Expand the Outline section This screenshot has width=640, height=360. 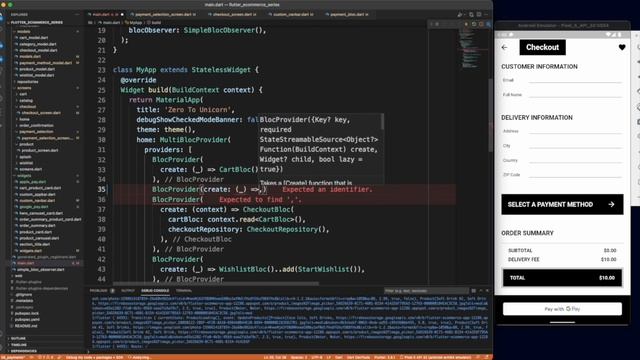(18, 338)
